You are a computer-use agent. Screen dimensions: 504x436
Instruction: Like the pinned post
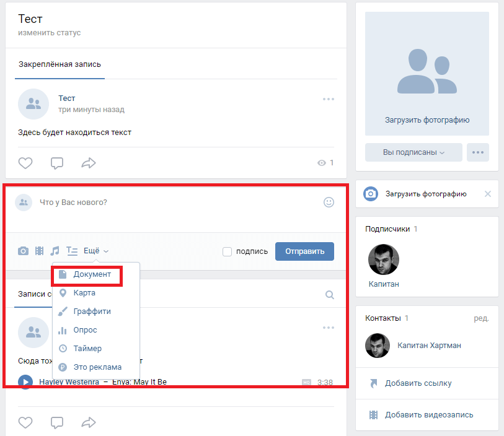[x=25, y=163]
